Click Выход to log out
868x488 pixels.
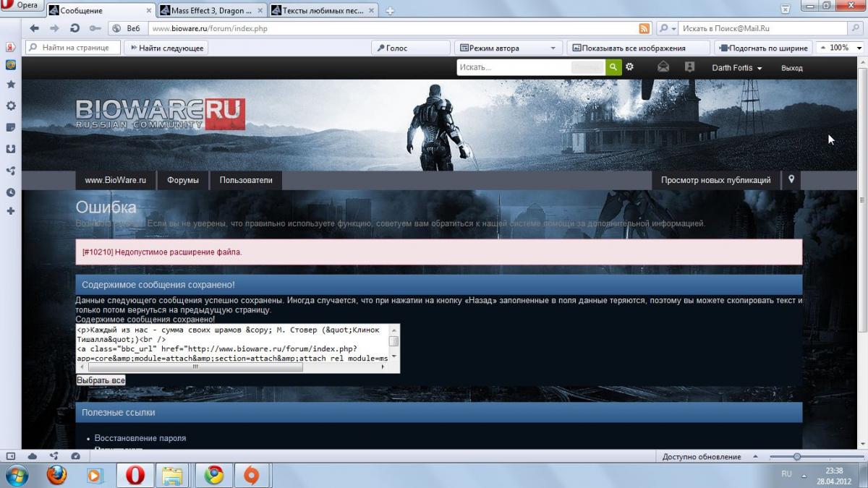pyautogui.click(x=792, y=68)
